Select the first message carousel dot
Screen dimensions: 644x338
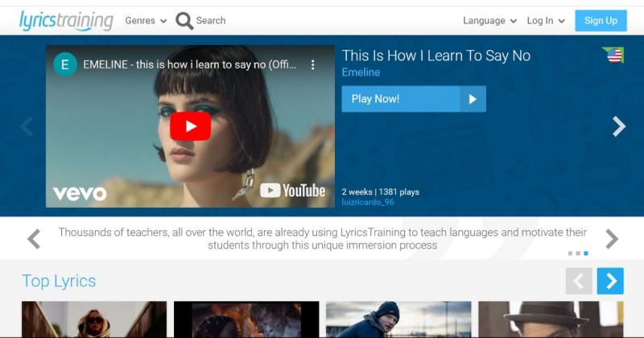click(x=570, y=253)
